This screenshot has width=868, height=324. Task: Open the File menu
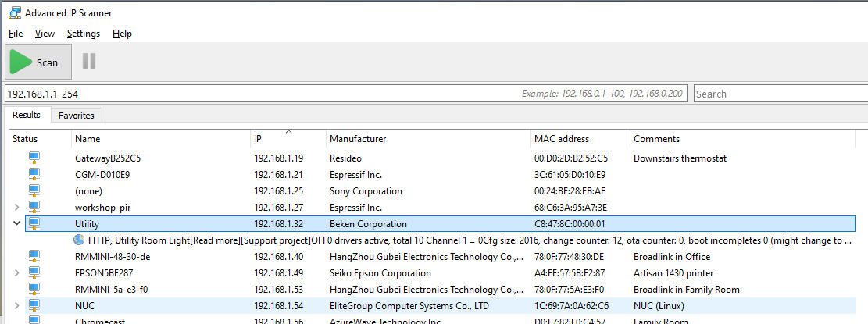pos(16,33)
